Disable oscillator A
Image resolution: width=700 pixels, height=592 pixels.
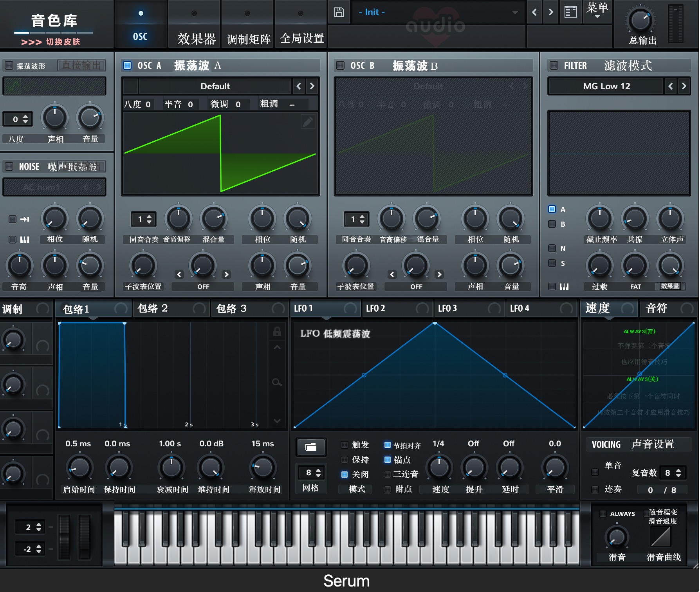[x=127, y=65]
